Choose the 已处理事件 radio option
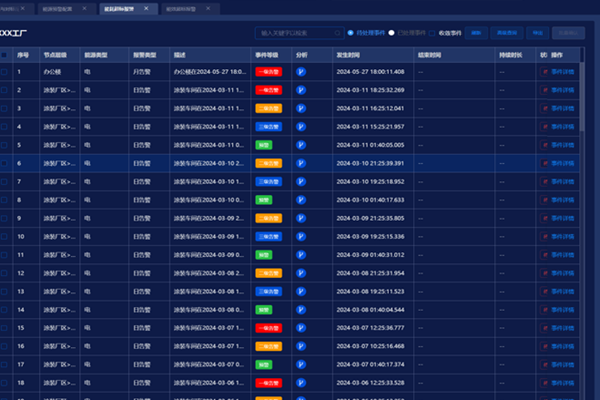The height and width of the screenshot is (400, 600). point(392,33)
